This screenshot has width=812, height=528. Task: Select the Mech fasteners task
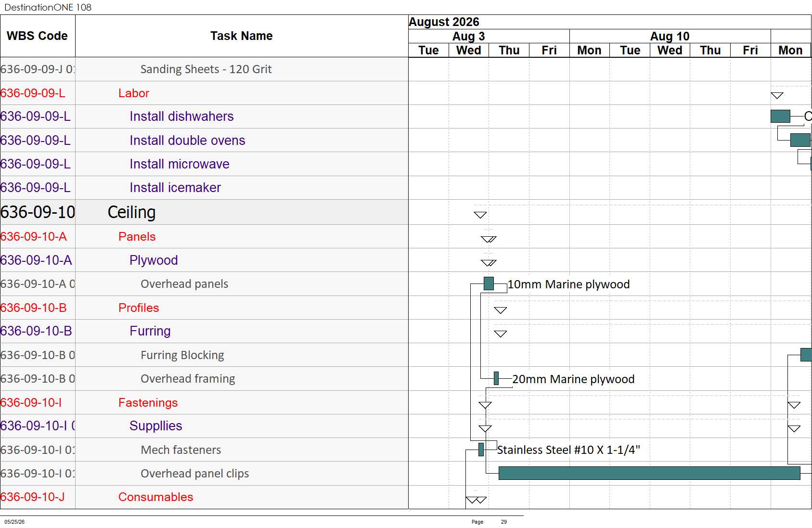pos(181,450)
